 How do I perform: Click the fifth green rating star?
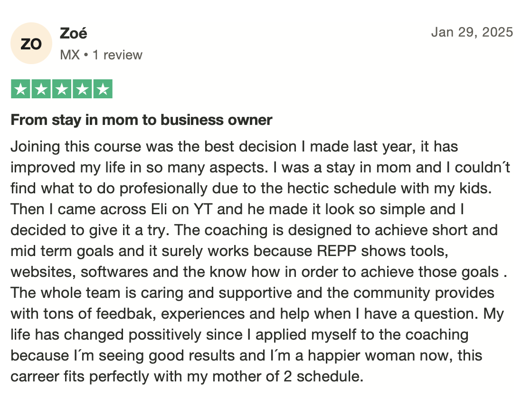click(x=103, y=89)
